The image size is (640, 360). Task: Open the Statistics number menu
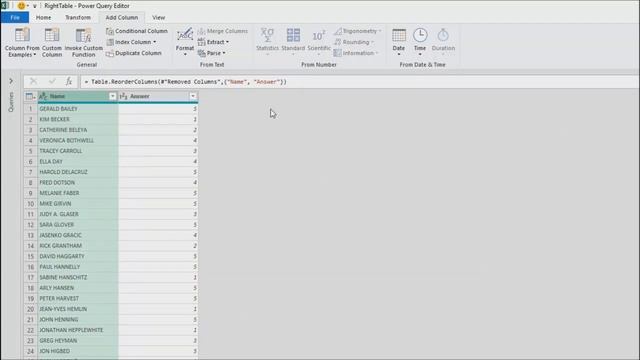267,42
